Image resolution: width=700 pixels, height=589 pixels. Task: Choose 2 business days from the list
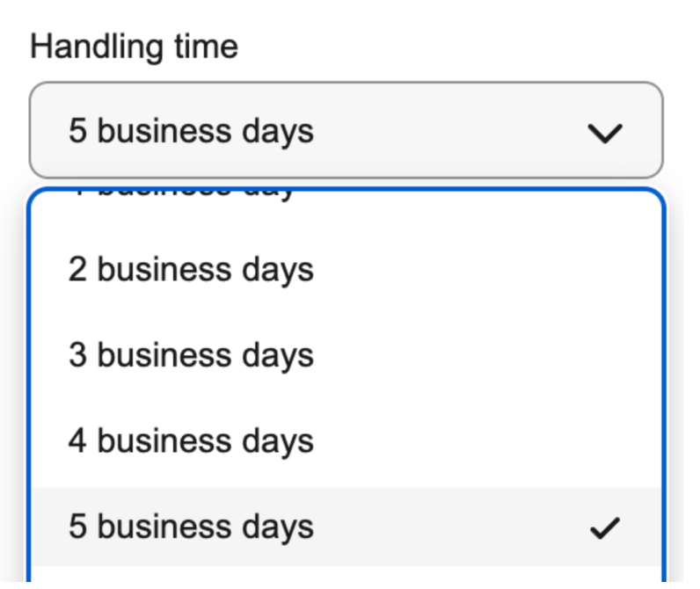click(x=191, y=269)
